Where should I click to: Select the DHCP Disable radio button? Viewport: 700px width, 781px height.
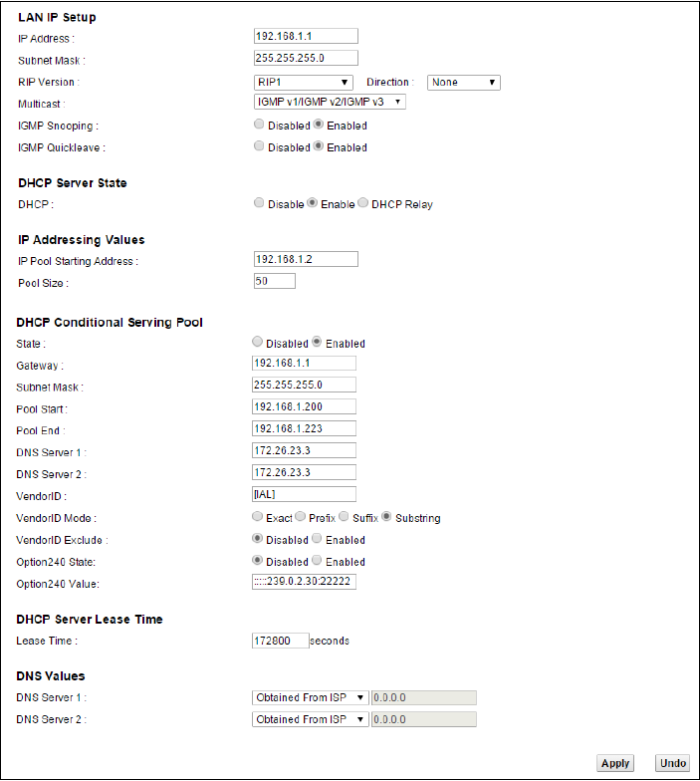(259, 203)
